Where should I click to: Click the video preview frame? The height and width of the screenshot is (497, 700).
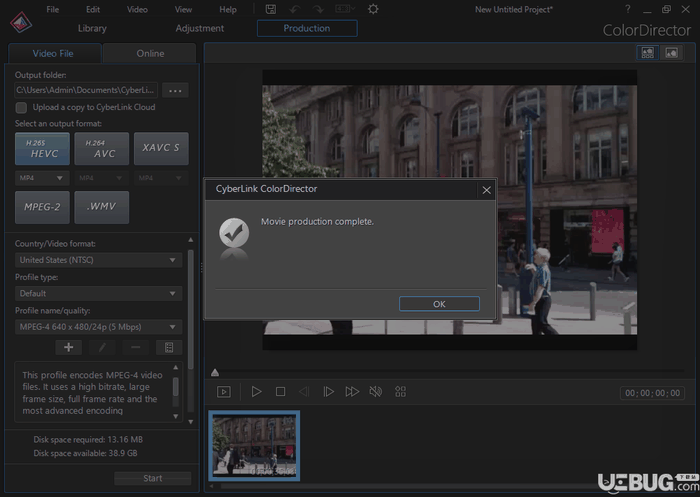pyautogui.click(x=450, y=210)
